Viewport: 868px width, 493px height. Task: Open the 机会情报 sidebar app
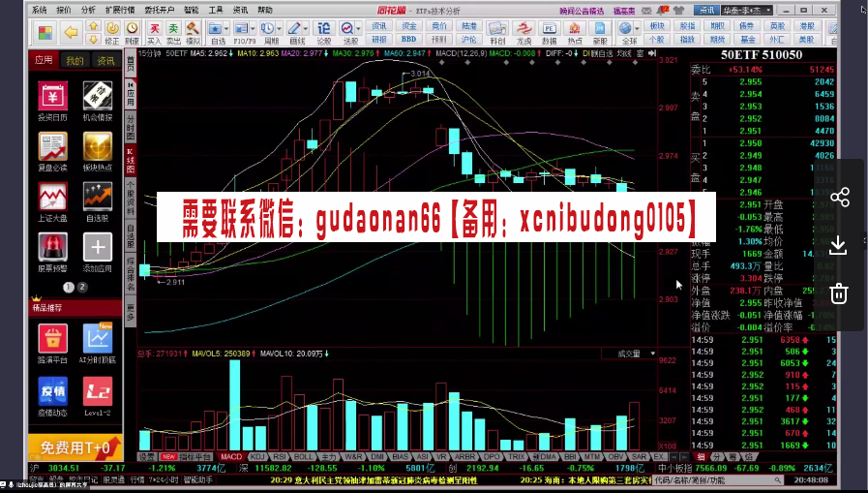[98, 101]
